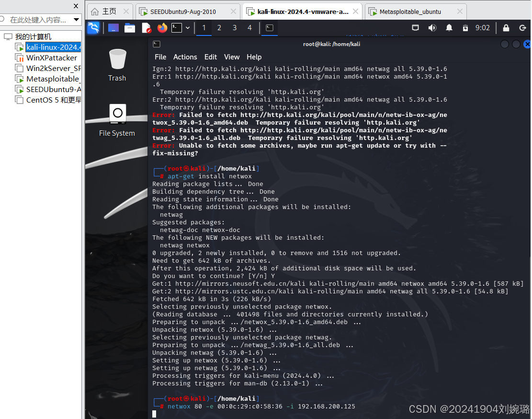
Task: Switch to workspace 1
Action: coord(204,28)
